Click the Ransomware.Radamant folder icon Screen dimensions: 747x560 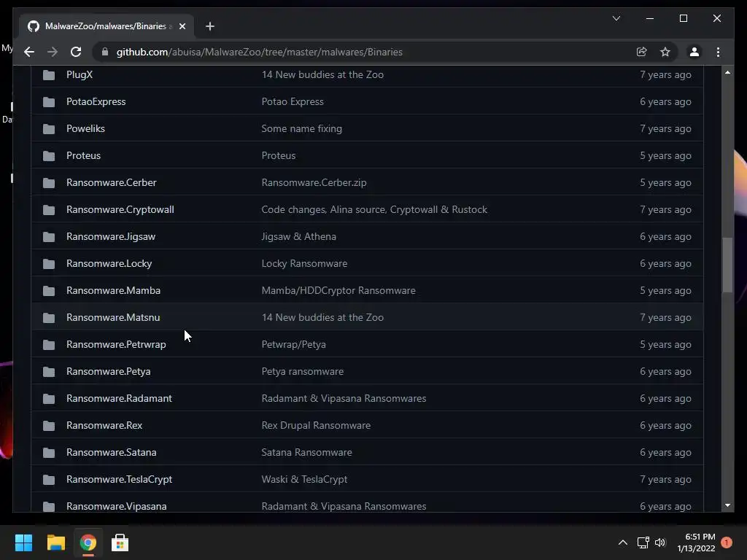(x=49, y=399)
